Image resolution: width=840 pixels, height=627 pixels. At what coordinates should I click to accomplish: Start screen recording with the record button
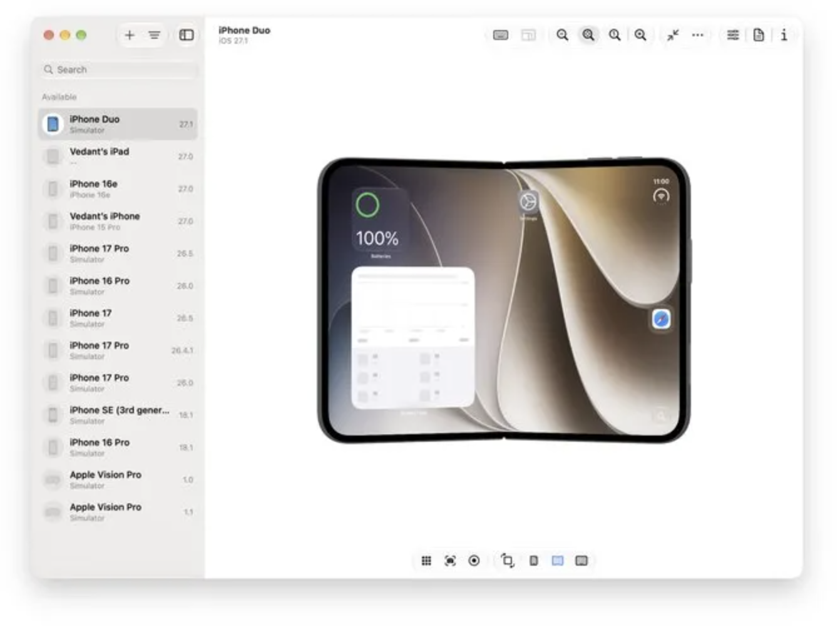[474, 561]
